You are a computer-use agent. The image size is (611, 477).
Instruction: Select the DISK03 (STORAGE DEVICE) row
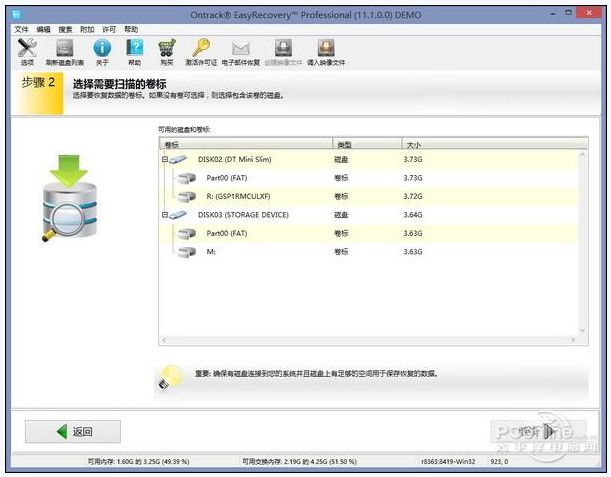368,215
